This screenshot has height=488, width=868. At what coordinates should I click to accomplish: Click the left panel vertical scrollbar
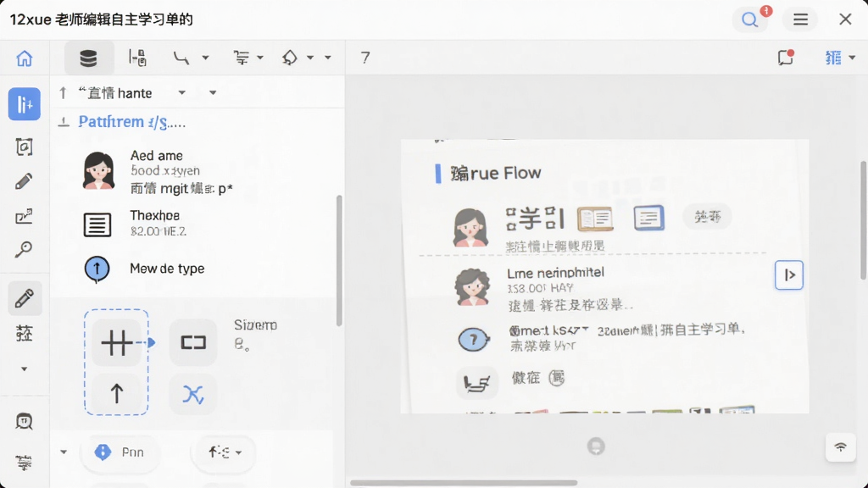(x=339, y=260)
